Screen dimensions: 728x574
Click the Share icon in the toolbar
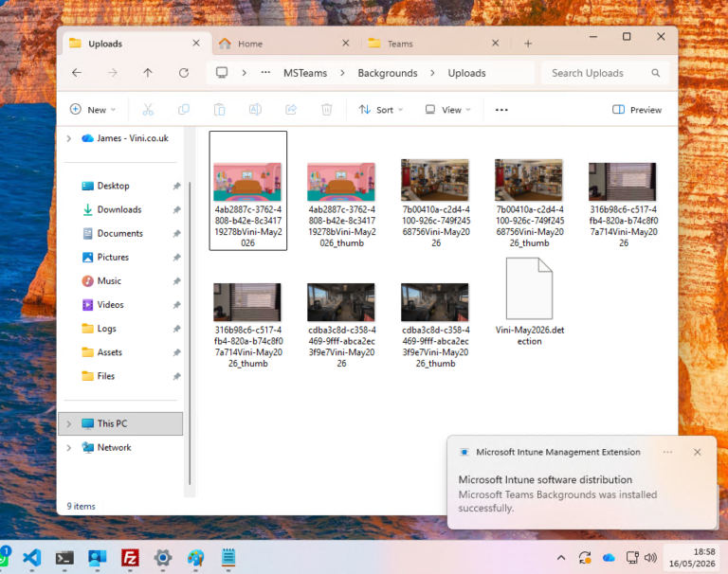point(291,110)
